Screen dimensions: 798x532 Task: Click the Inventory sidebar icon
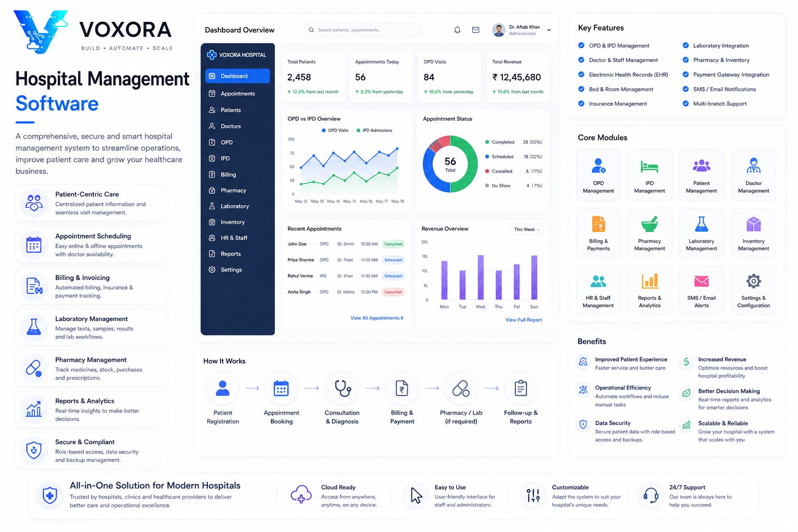pyautogui.click(x=212, y=222)
